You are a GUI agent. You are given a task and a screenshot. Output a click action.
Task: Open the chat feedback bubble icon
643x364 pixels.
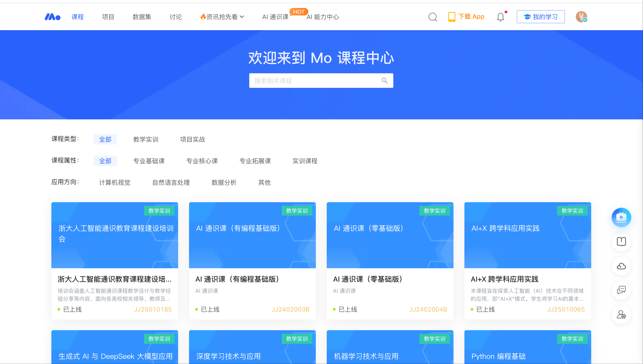pos(621,290)
